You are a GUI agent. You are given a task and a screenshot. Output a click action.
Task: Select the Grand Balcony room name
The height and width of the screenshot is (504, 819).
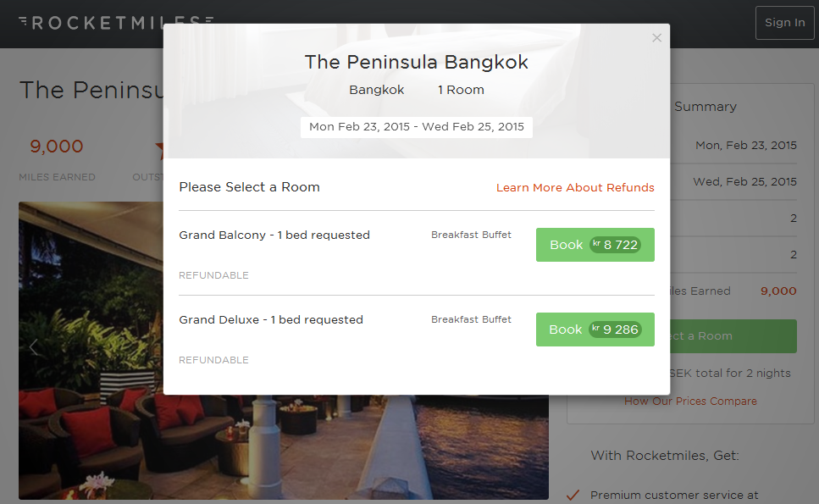click(274, 235)
